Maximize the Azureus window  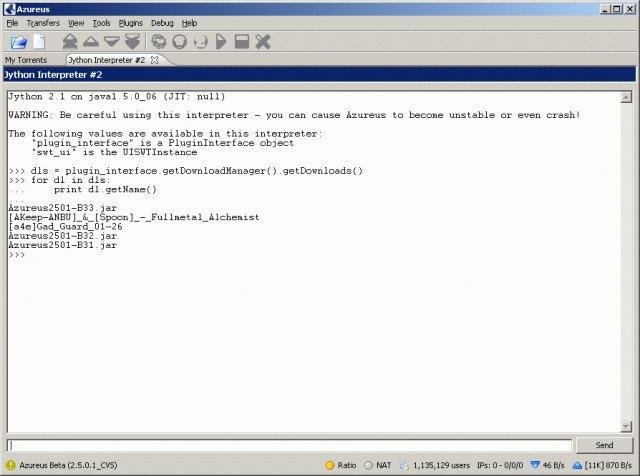[618, 9]
